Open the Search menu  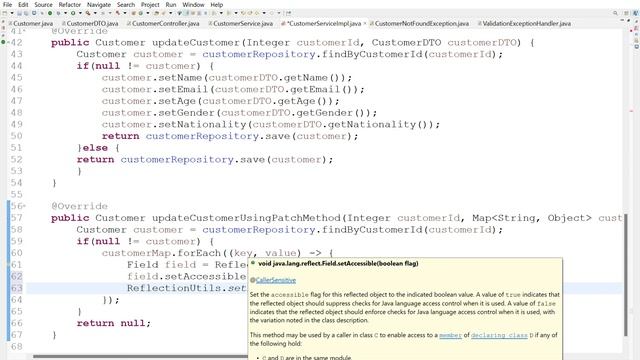126,5
